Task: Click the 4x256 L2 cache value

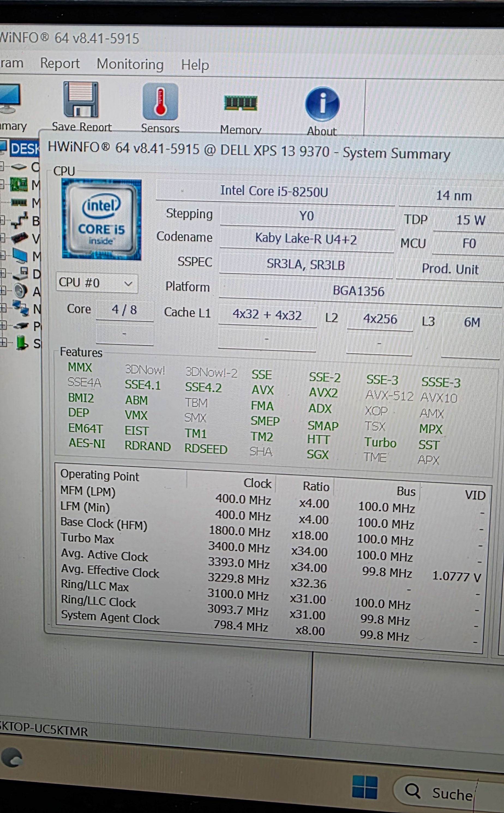Action: [x=380, y=319]
